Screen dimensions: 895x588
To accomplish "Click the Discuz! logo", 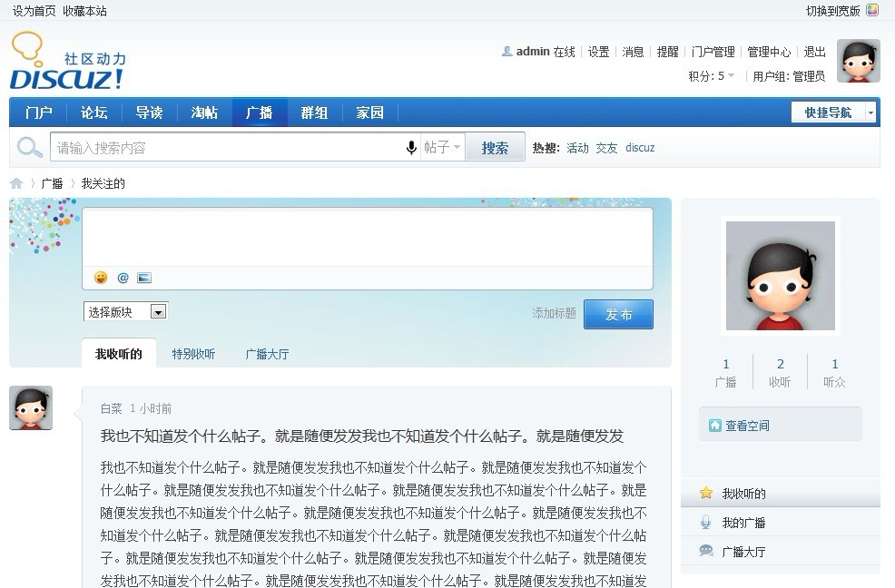I will point(67,61).
